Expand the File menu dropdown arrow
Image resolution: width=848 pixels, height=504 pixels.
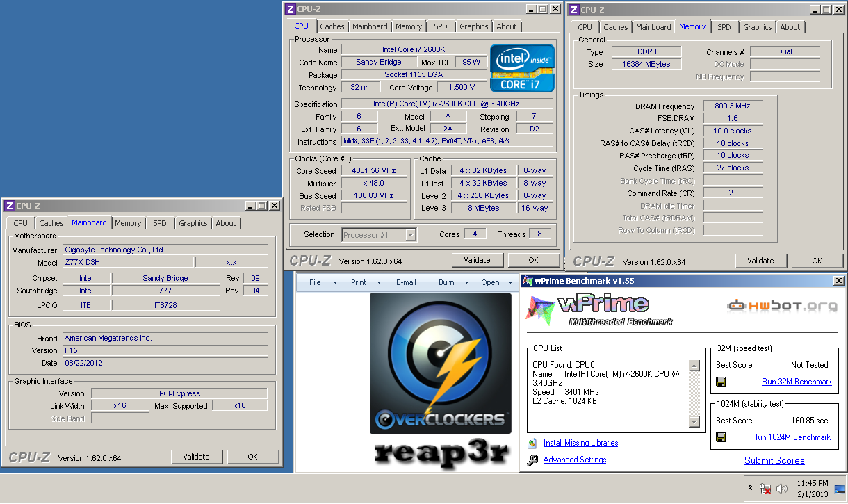[x=335, y=283]
